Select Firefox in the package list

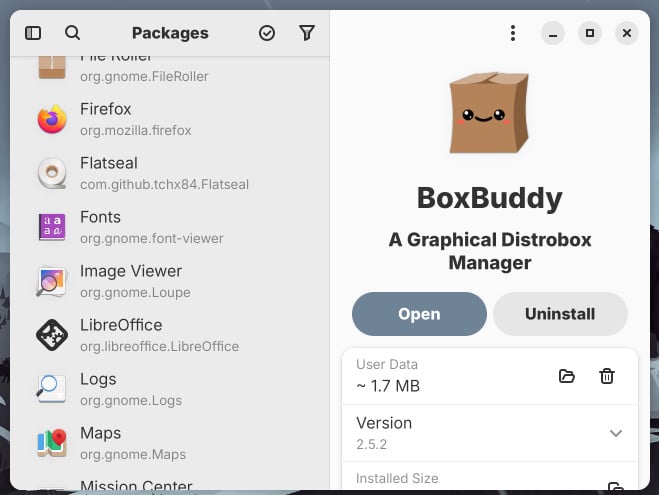[x=170, y=119]
